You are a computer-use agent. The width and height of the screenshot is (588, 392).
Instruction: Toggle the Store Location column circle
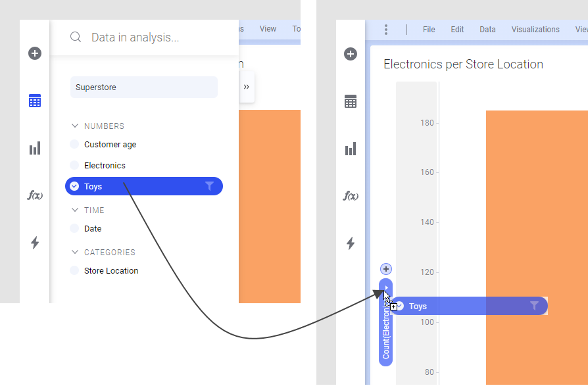point(74,271)
